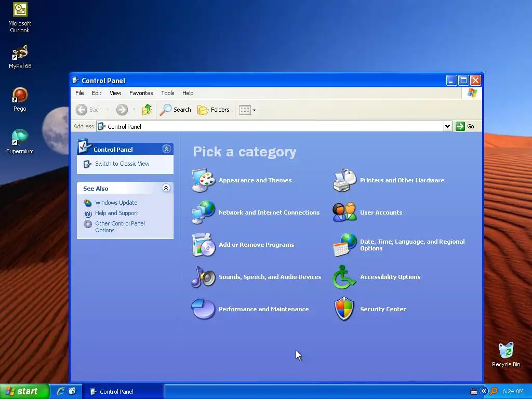Click the Performance and Maintenance text link
The width and height of the screenshot is (532, 399).
[263, 309]
